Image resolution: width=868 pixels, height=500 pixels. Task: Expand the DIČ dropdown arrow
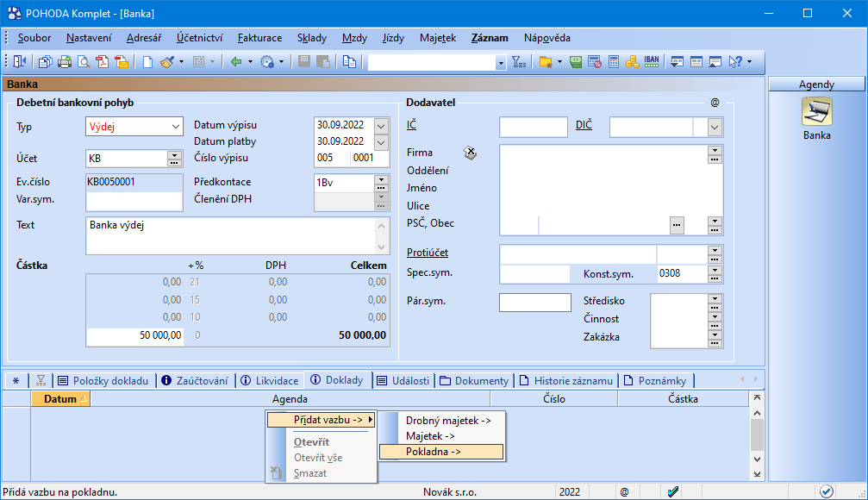tap(715, 128)
